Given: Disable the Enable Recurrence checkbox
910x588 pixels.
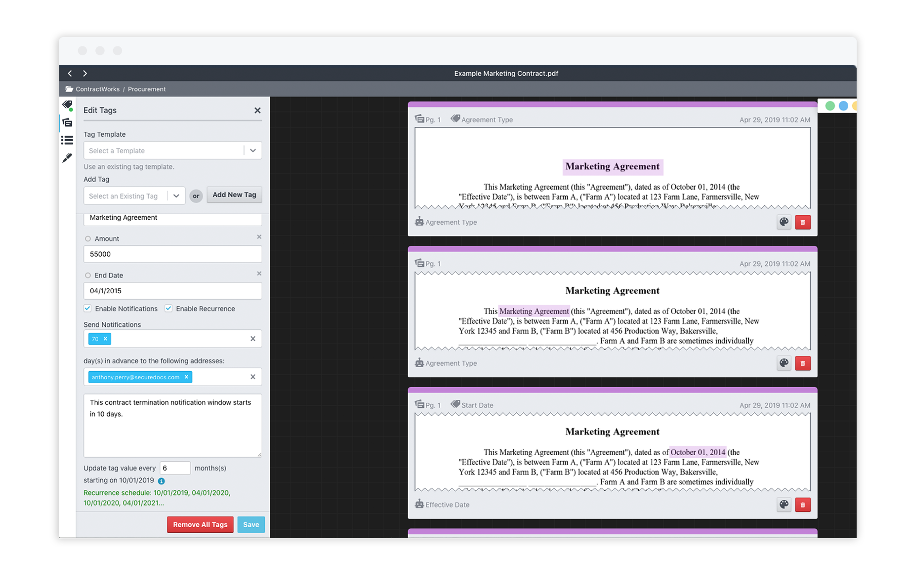Looking at the screenshot, I should (169, 309).
